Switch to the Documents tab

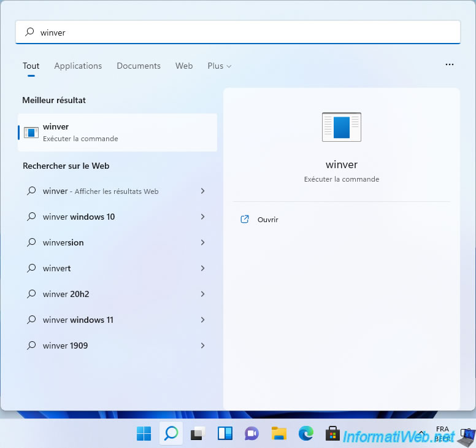139,66
